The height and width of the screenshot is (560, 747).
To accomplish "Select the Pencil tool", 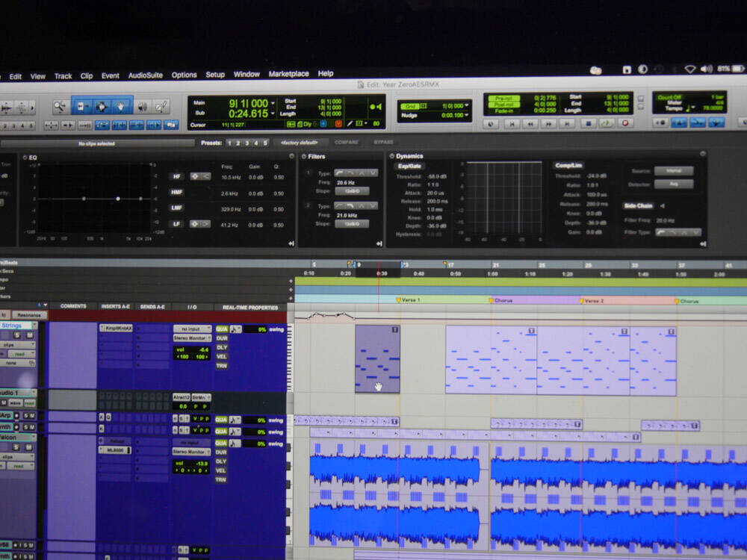I will (161, 106).
